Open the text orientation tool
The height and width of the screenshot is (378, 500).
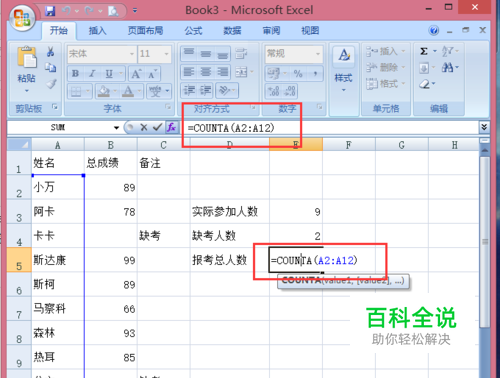[227, 90]
